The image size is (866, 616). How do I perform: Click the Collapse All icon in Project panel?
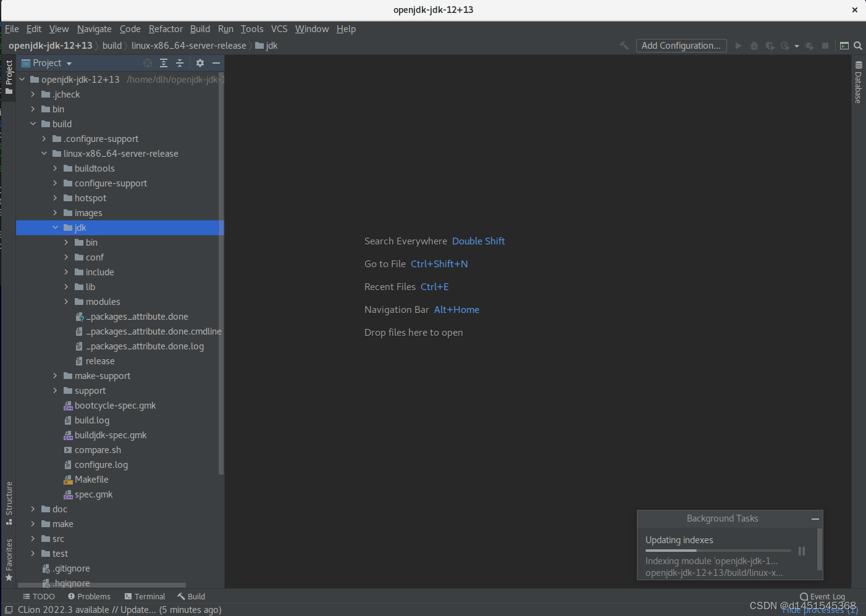[x=180, y=63]
